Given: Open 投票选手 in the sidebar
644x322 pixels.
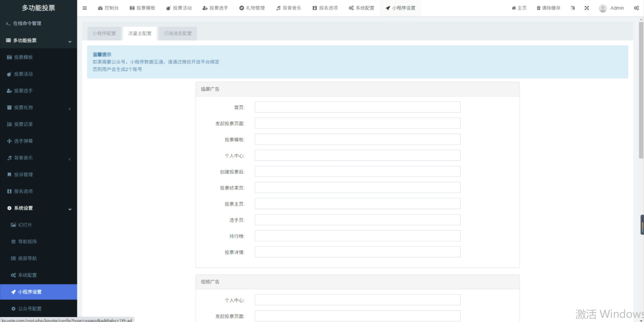Looking at the screenshot, I should click(x=38, y=91).
